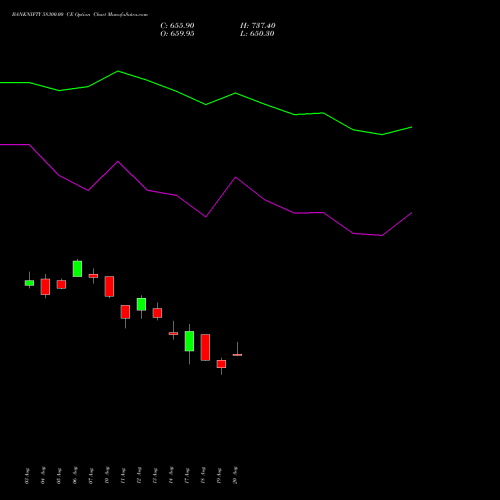Click the 17 Aug date axis label

click(187, 475)
